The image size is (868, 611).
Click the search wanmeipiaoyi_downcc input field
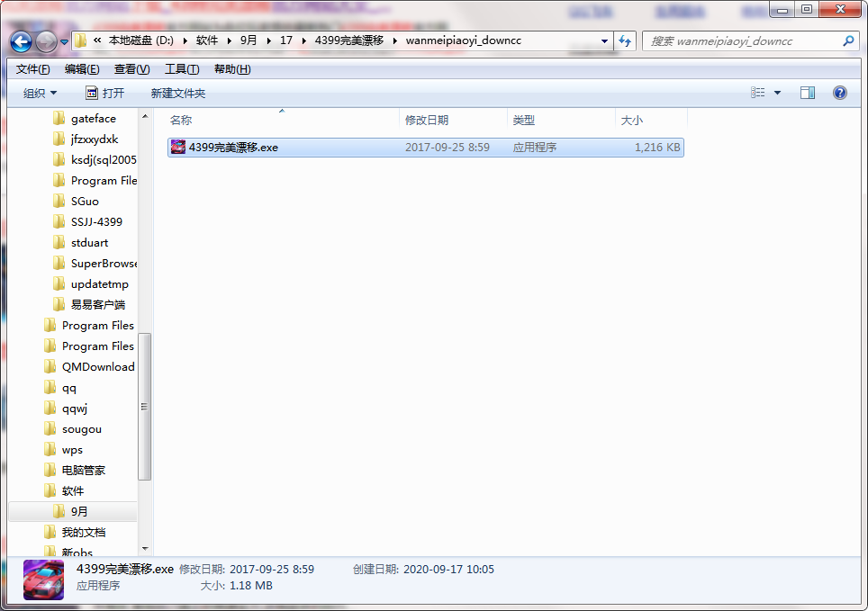pyautogui.click(x=742, y=41)
